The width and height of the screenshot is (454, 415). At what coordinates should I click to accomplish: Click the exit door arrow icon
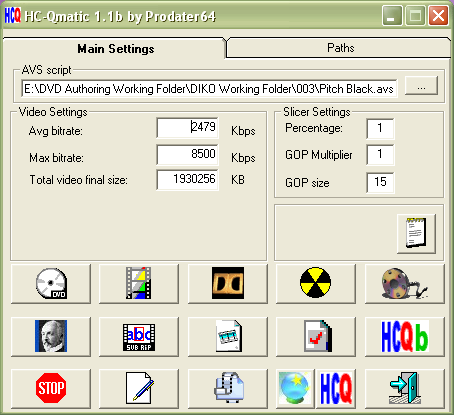point(405,389)
